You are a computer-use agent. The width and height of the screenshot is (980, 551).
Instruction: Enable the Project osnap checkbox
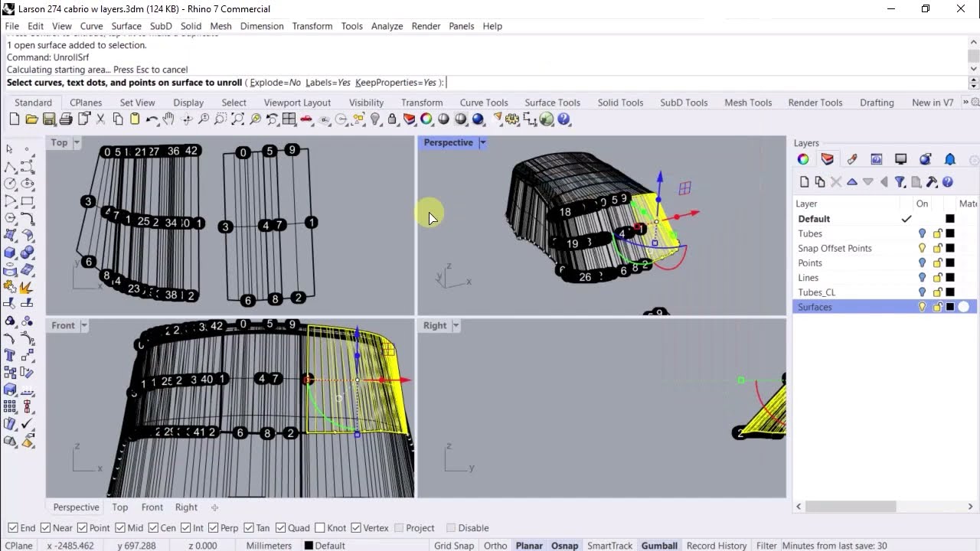coord(398,528)
